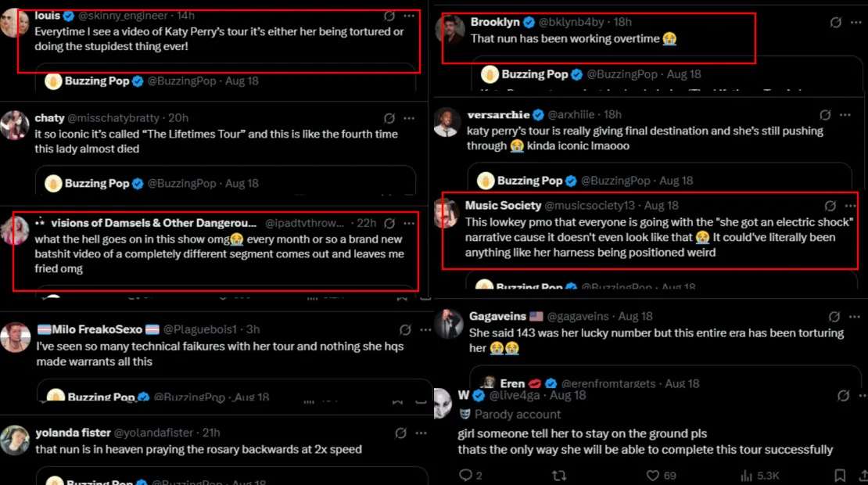Repost W's post about staying on the ground
This screenshot has height=485, width=868.
[x=559, y=475]
